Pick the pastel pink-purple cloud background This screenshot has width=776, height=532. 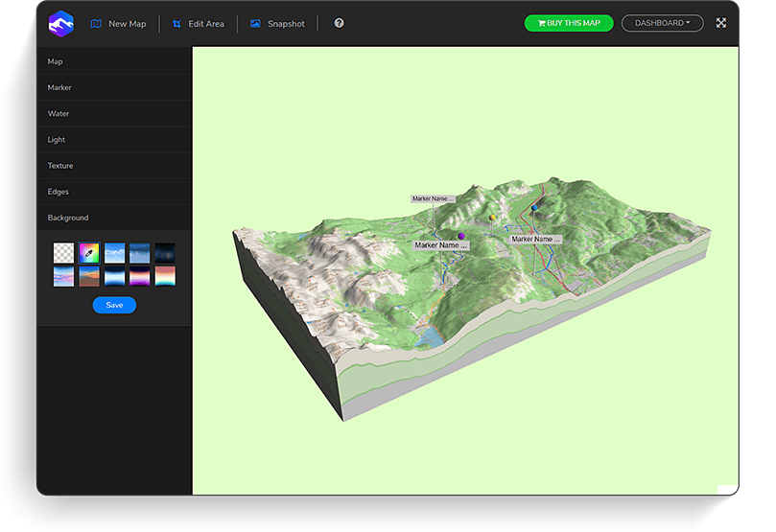(64, 276)
